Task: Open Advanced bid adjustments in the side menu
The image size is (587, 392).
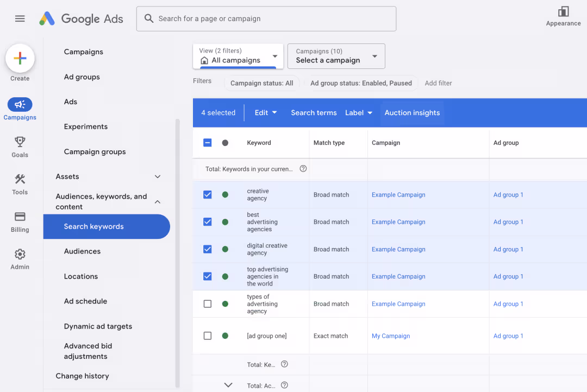Action: [x=88, y=351]
